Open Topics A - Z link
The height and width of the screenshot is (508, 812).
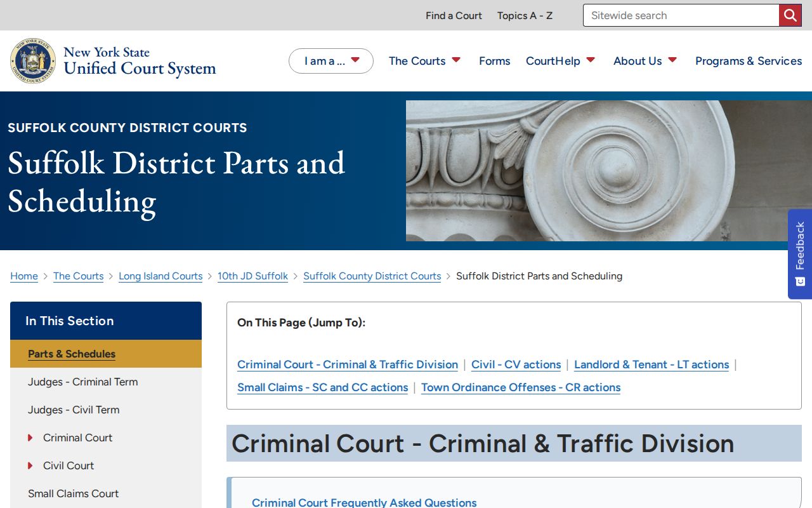coord(525,15)
